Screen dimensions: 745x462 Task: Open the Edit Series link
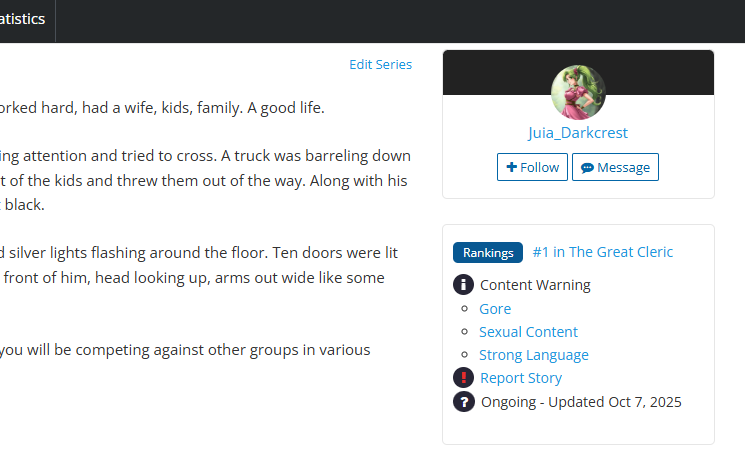[380, 65]
